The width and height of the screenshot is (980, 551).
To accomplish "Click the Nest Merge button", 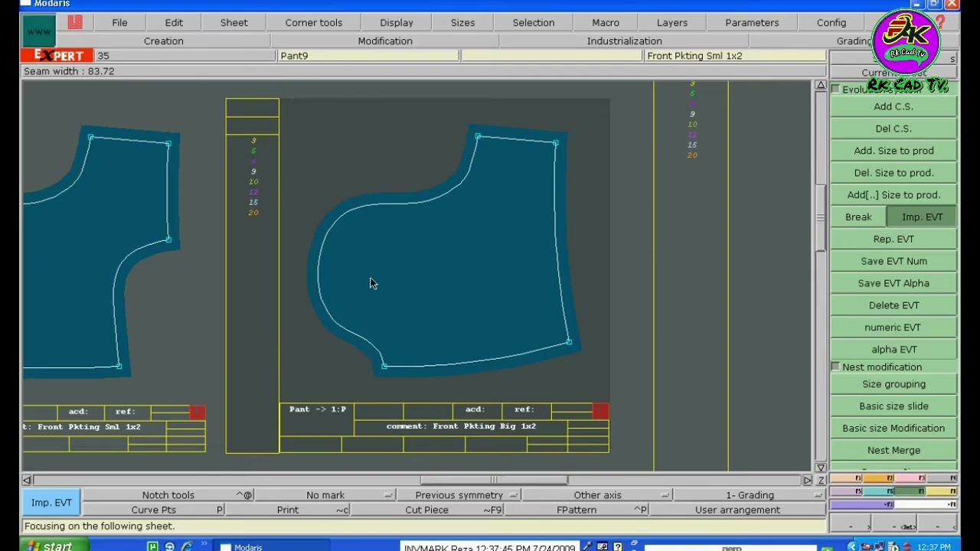I will (x=893, y=451).
